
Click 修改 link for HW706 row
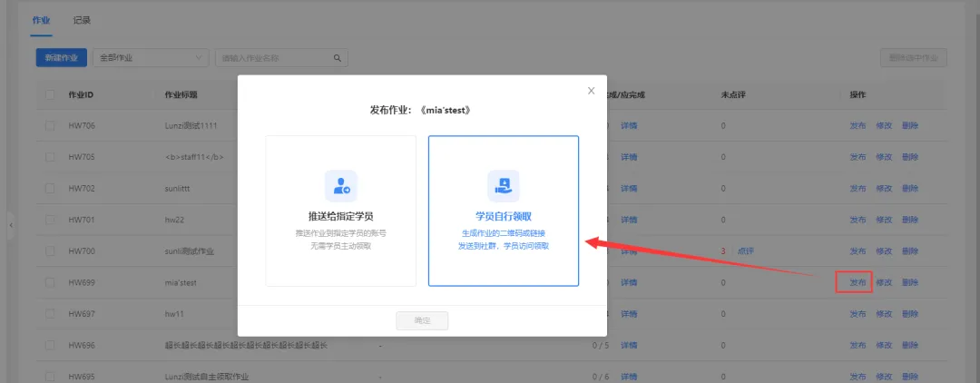click(x=884, y=125)
